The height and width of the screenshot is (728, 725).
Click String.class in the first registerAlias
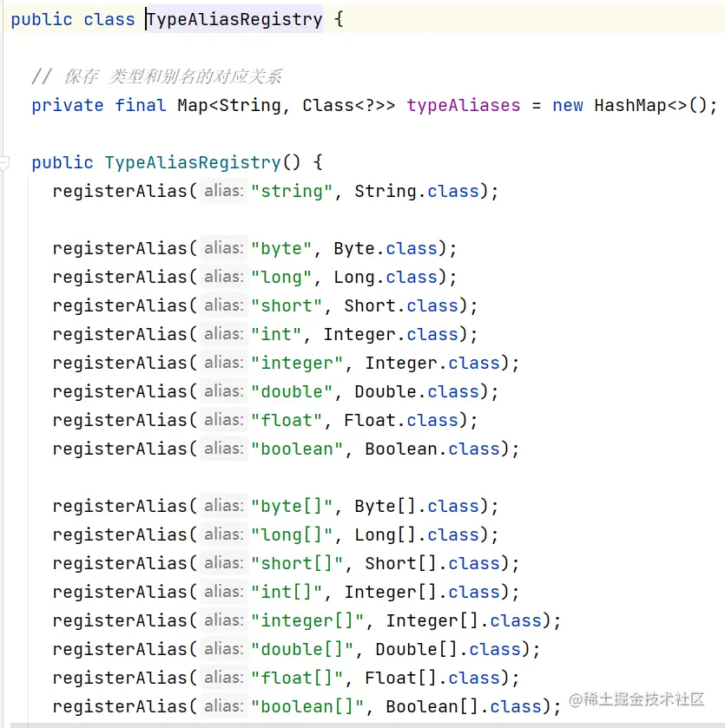point(417,191)
